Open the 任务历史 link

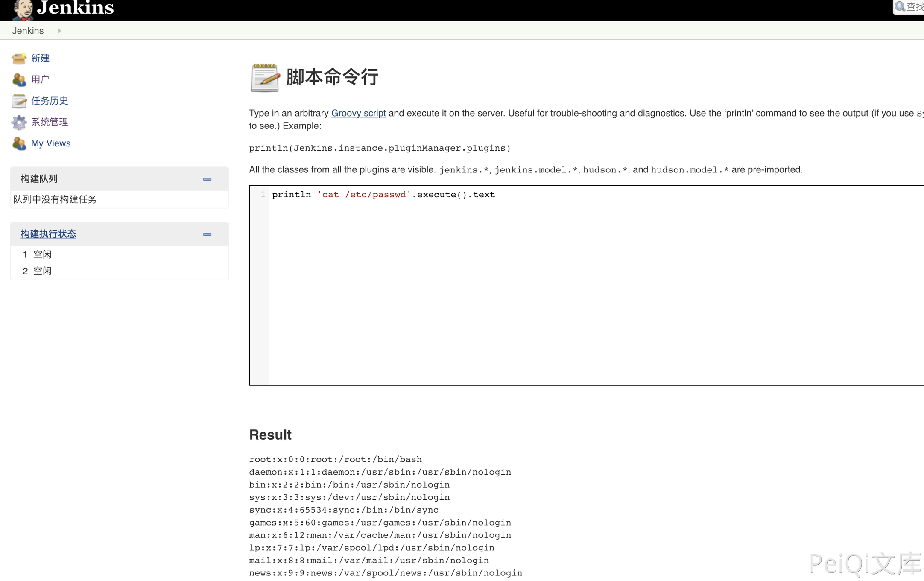tap(50, 101)
